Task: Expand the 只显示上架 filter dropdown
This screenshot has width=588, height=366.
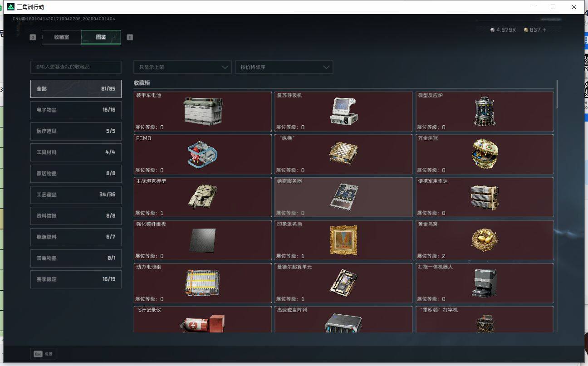Action: 182,67
